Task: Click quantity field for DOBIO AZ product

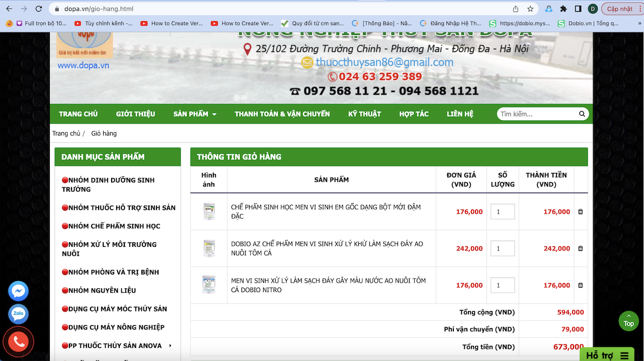Action: 503,248
